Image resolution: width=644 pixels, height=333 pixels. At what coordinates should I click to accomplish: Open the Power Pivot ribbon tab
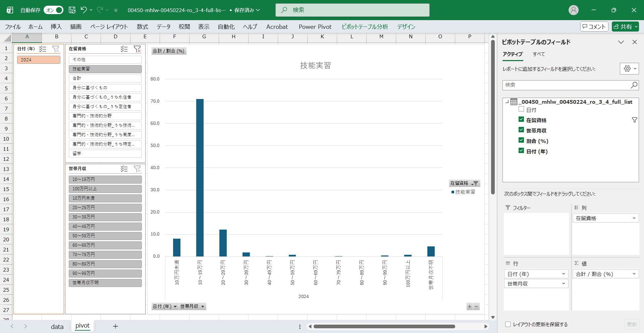315,27
